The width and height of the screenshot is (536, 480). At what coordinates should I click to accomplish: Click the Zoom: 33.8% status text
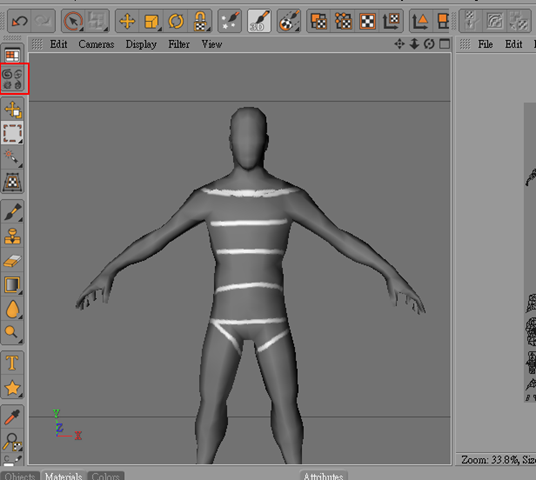click(489, 459)
